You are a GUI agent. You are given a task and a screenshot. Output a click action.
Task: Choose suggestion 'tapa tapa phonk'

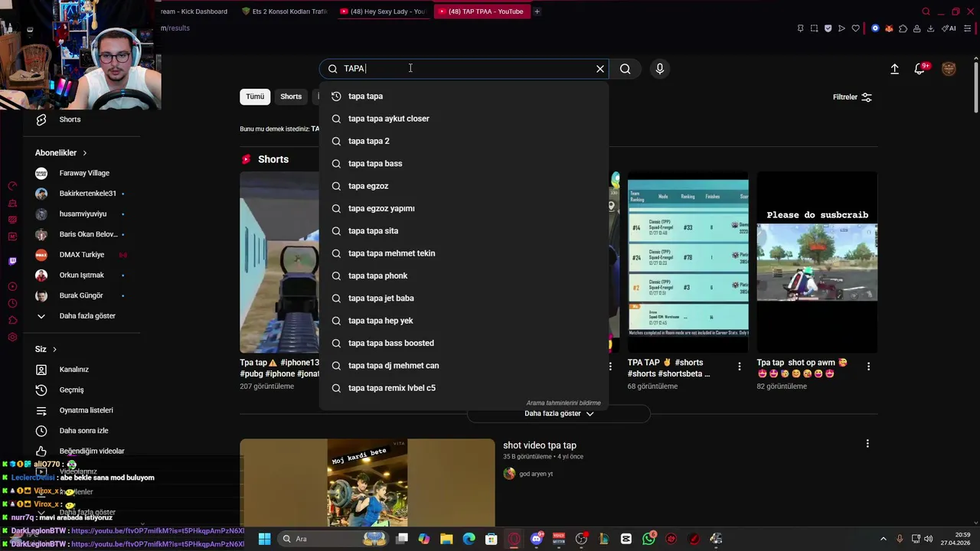tap(464, 275)
